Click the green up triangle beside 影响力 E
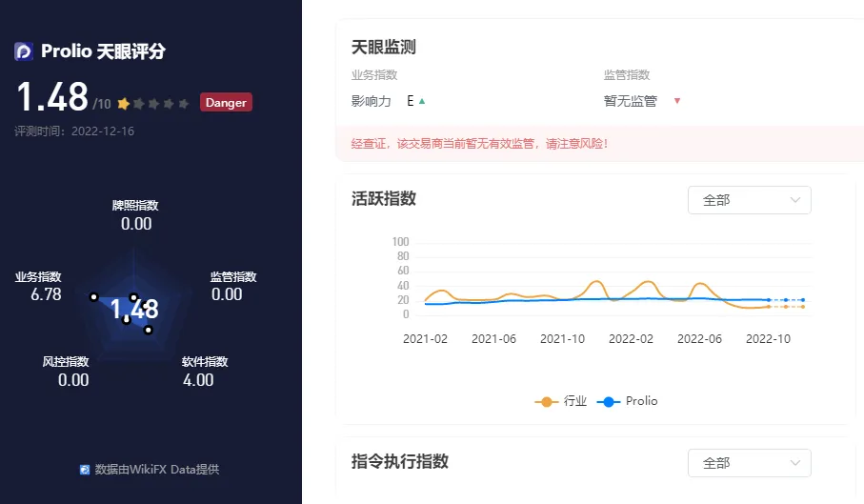The width and height of the screenshot is (864, 504). click(422, 101)
